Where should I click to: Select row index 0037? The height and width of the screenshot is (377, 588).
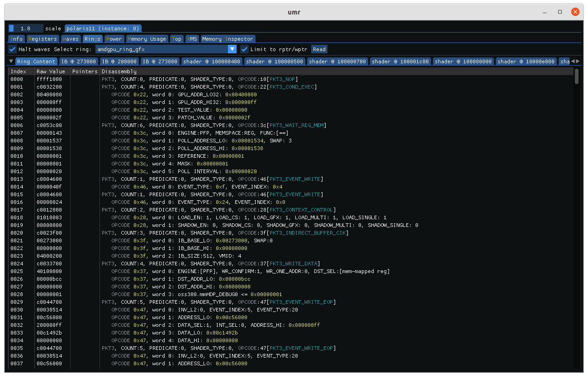tap(17, 363)
